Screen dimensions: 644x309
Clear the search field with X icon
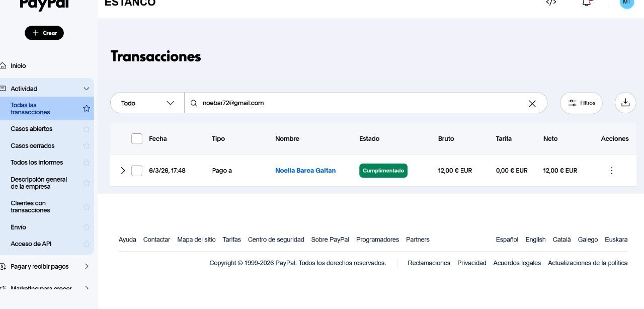pyautogui.click(x=532, y=103)
